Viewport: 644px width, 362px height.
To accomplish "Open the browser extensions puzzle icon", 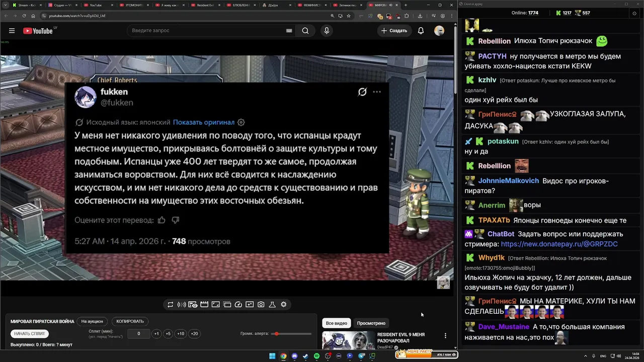I will [x=407, y=16].
